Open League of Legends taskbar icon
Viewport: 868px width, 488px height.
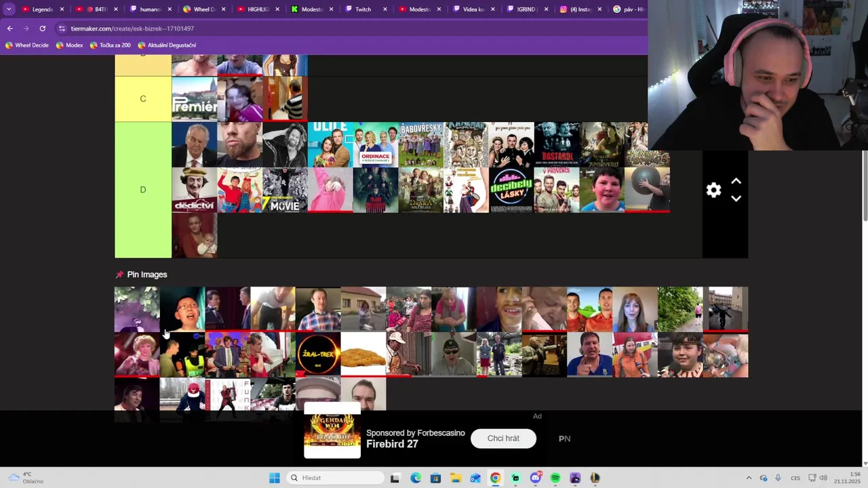[595, 478]
